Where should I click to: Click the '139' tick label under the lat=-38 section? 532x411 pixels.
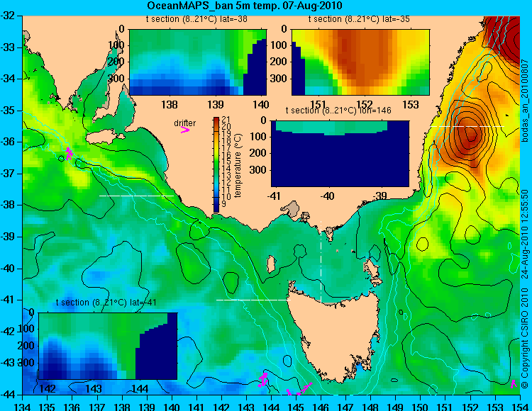pos(216,104)
